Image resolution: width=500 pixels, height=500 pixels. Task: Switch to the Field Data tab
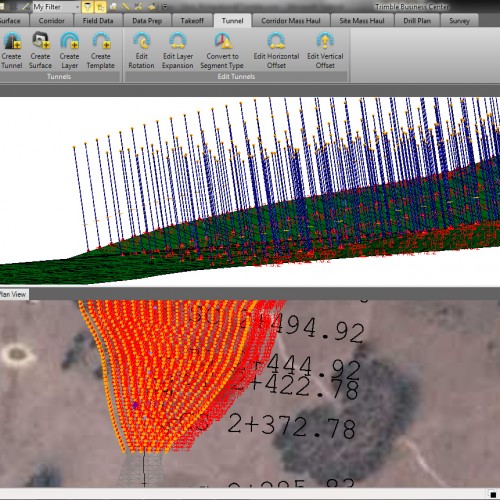[98, 21]
